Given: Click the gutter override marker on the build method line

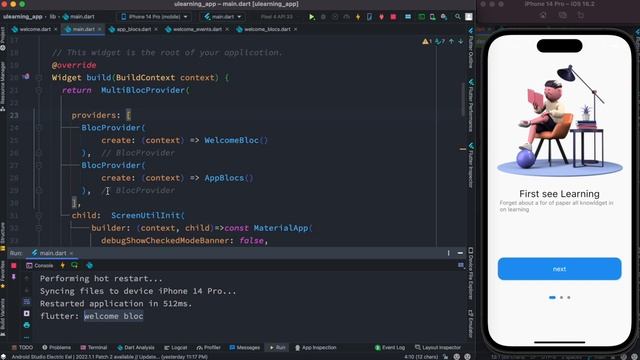Looking at the screenshot, I should pos(25,77).
